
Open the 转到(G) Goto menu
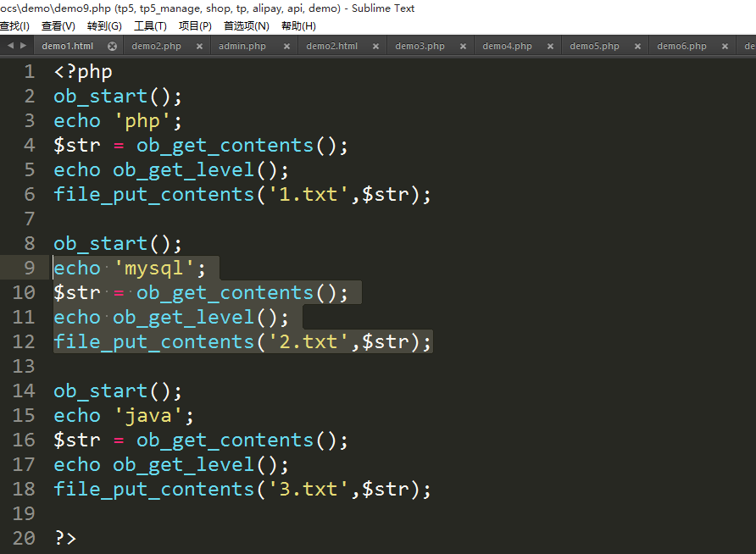coord(104,26)
